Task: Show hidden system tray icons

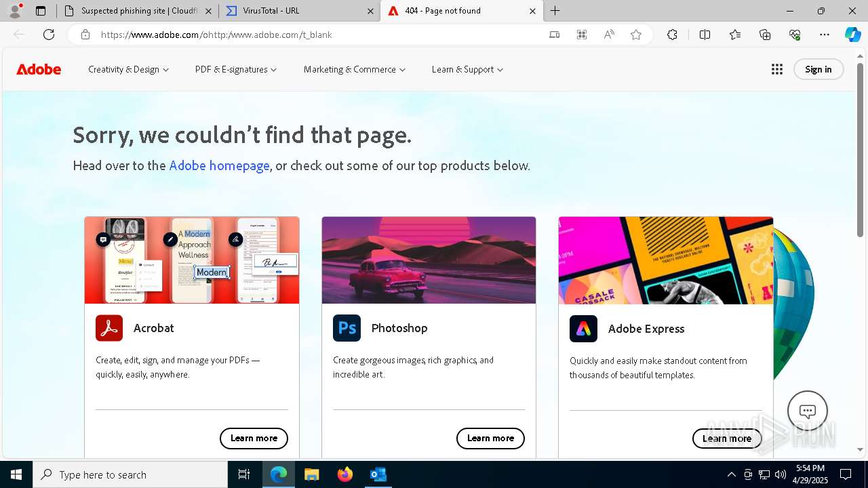Action: click(x=731, y=474)
